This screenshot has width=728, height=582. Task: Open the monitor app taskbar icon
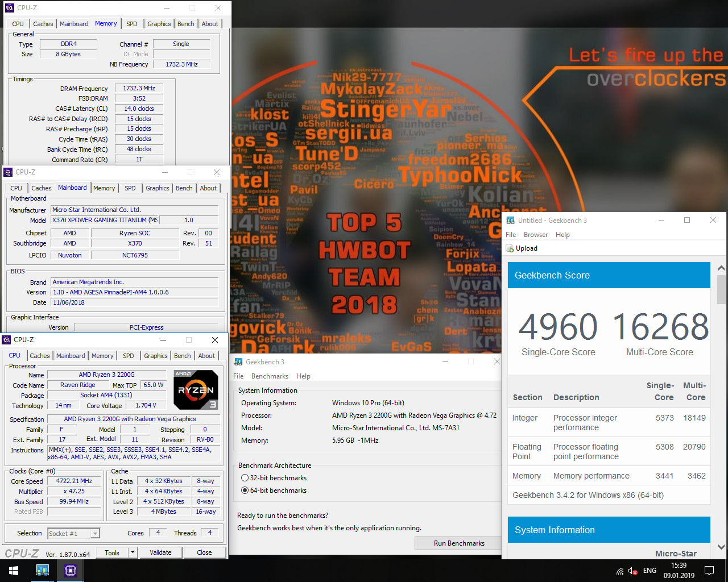pos(43,571)
